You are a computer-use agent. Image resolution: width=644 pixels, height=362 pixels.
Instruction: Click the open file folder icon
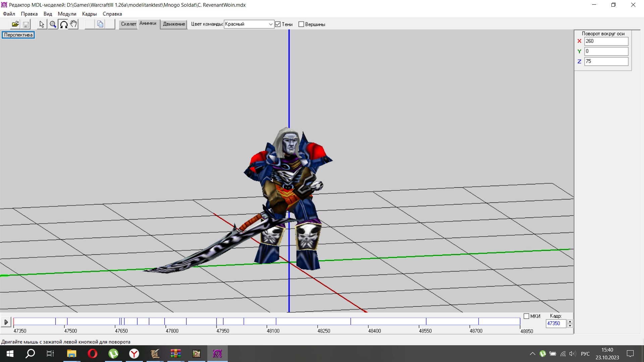[15, 24]
